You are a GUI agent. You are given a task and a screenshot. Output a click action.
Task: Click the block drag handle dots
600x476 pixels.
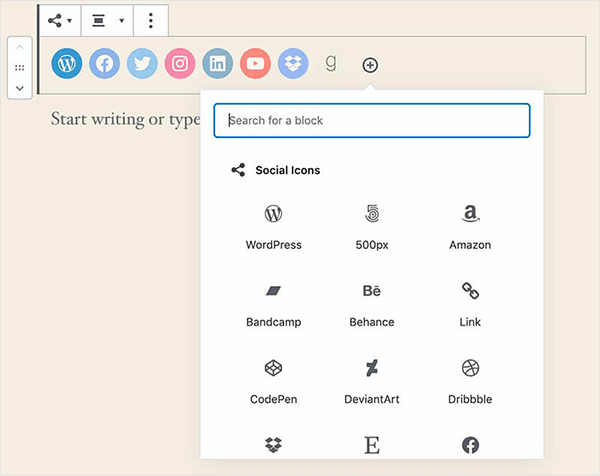[20, 68]
